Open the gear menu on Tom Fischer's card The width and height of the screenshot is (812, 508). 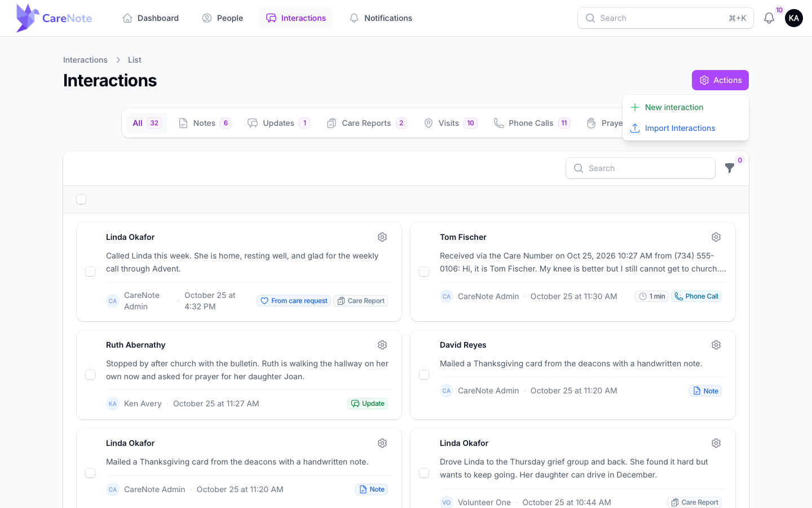(x=716, y=237)
